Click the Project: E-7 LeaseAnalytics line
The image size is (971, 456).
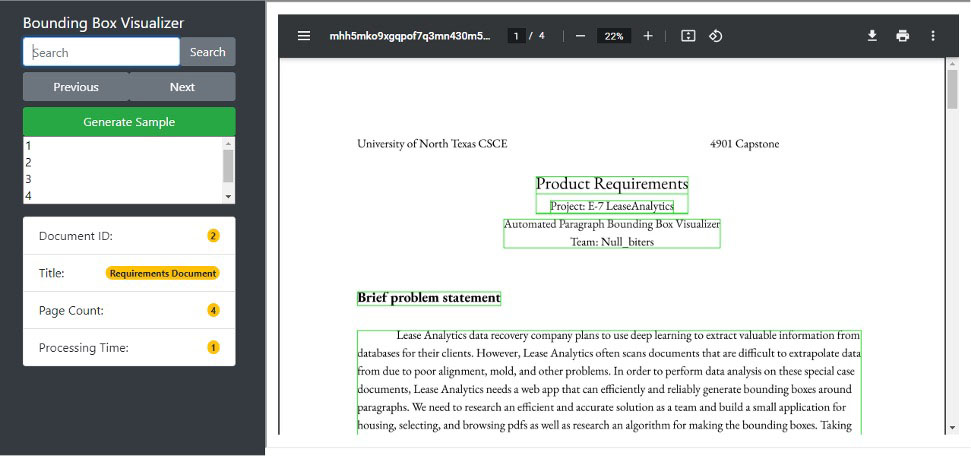tap(612, 206)
